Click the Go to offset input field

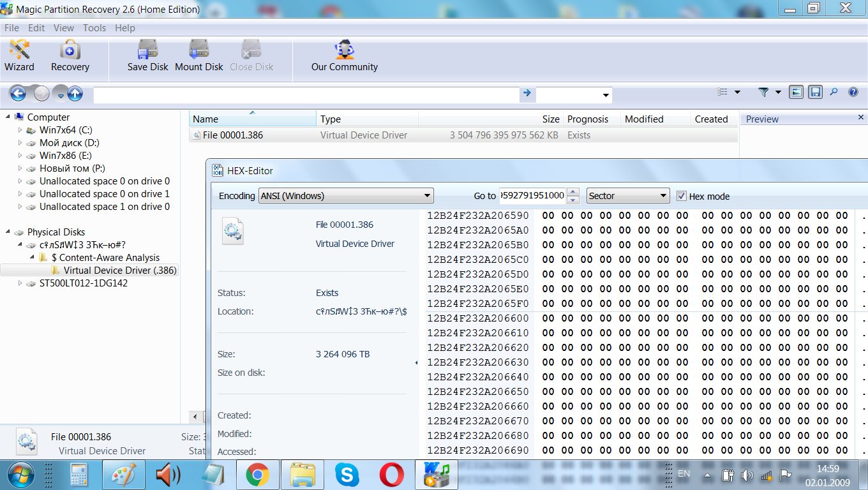click(x=532, y=196)
